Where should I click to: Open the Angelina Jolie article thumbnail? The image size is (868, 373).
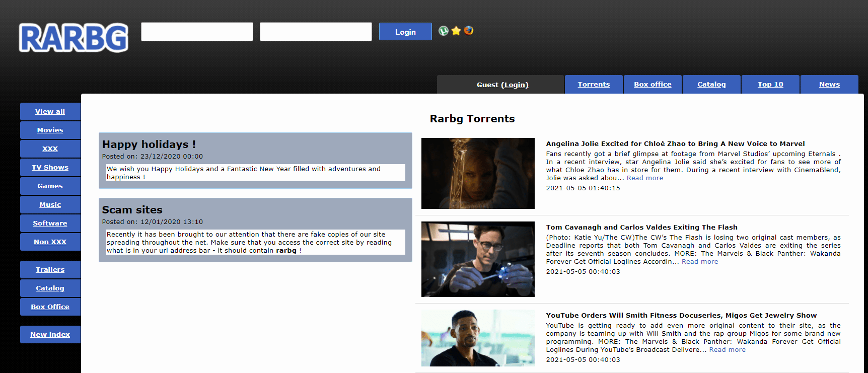click(478, 173)
